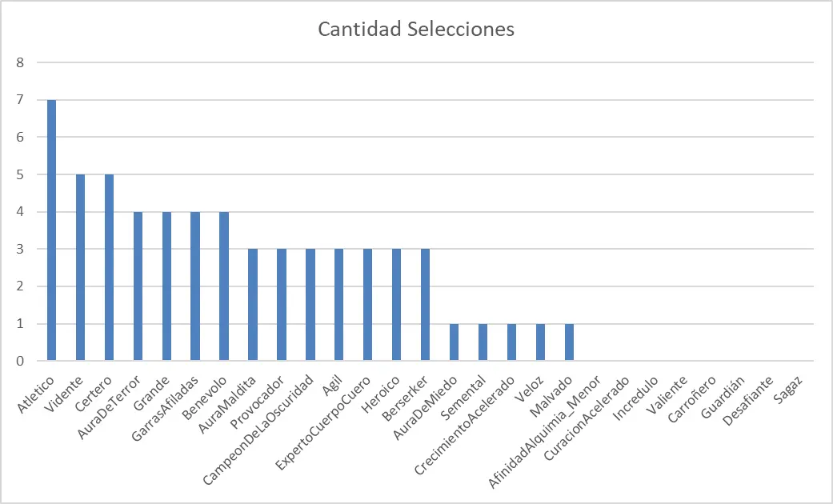Screen dimensions: 833x504
Task: Select the Atletico bar in the chart
Action: point(51,230)
